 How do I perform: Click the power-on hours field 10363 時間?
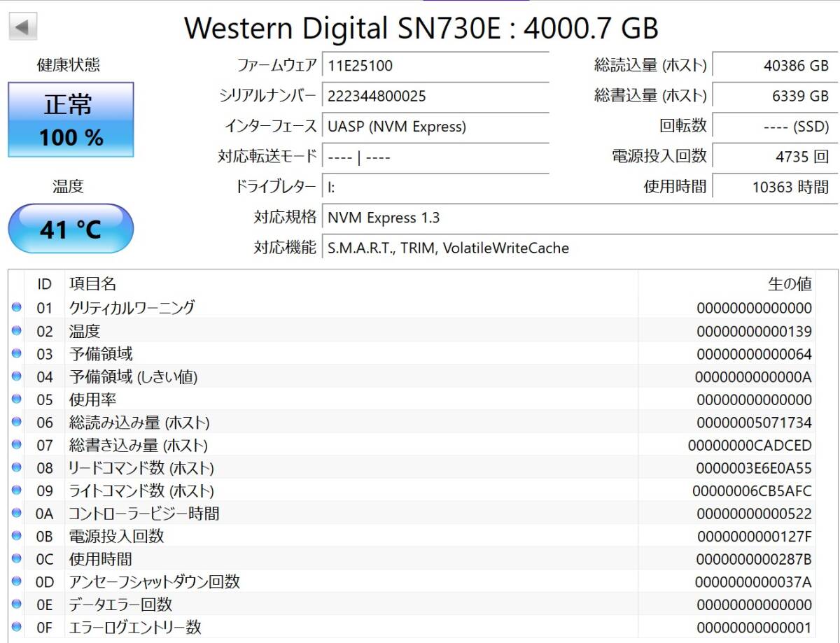774,187
